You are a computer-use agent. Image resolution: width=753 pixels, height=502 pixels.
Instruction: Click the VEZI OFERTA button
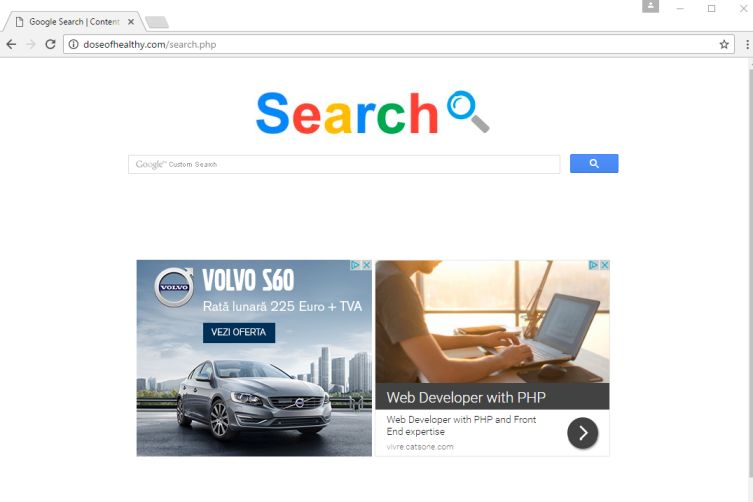239,332
